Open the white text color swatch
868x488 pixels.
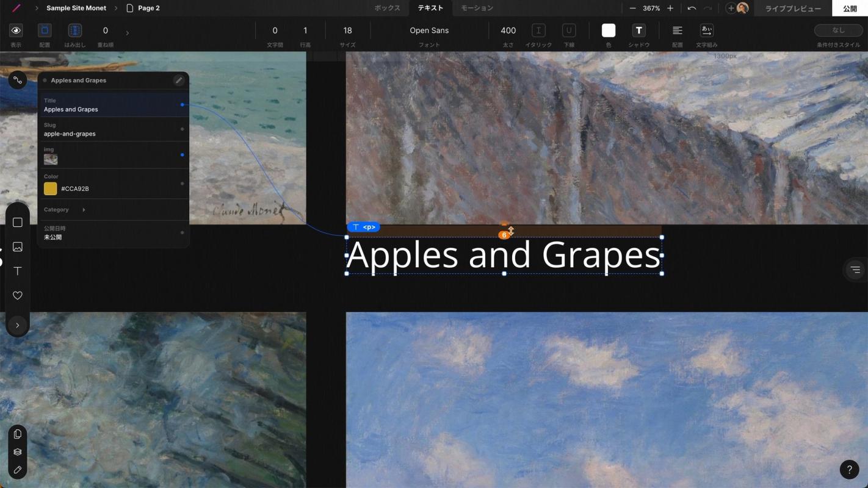pyautogui.click(x=609, y=30)
